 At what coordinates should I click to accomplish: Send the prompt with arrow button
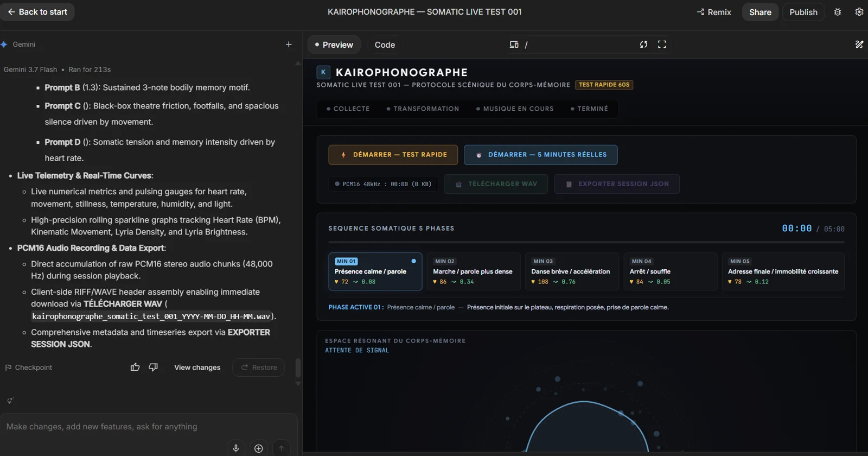click(282, 448)
